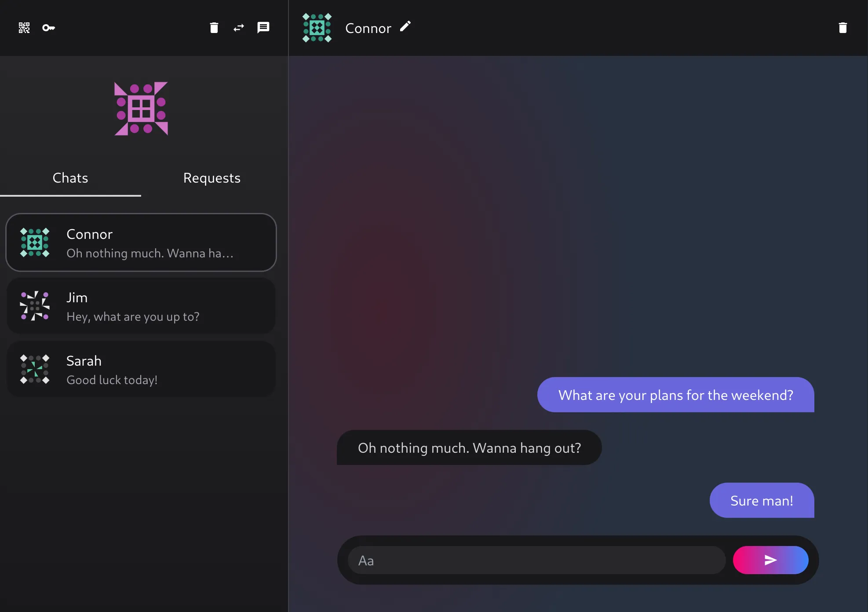Click the new message compose icon
This screenshot has width=868, height=612.
coord(263,28)
